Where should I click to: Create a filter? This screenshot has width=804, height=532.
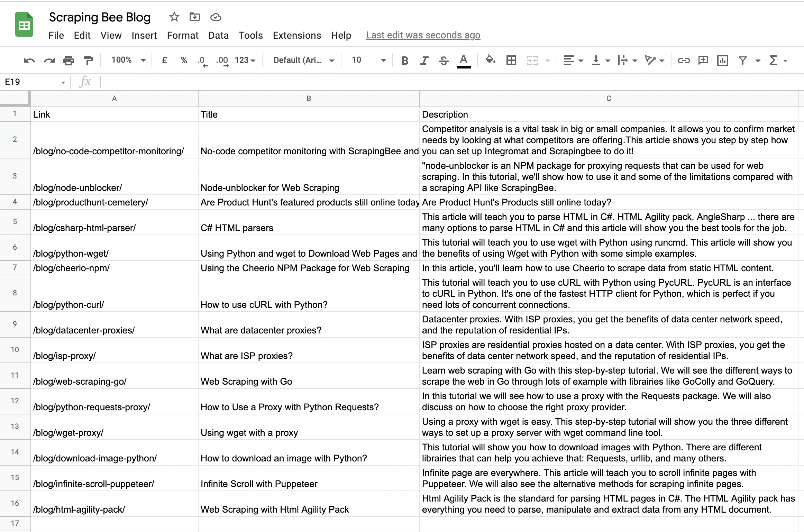click(742, 60)
